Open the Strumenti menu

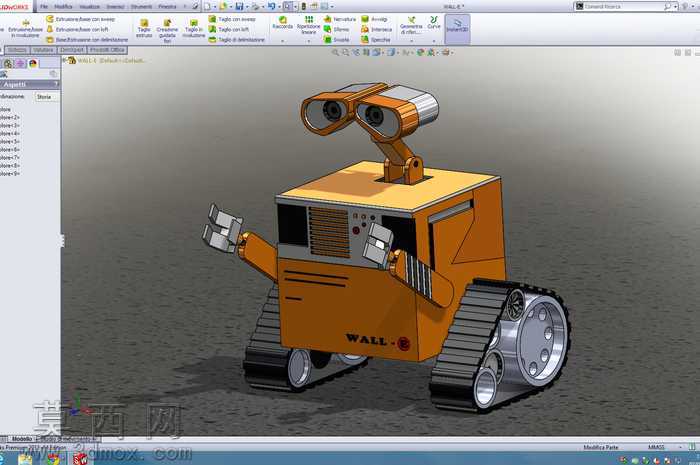[141, 7]
